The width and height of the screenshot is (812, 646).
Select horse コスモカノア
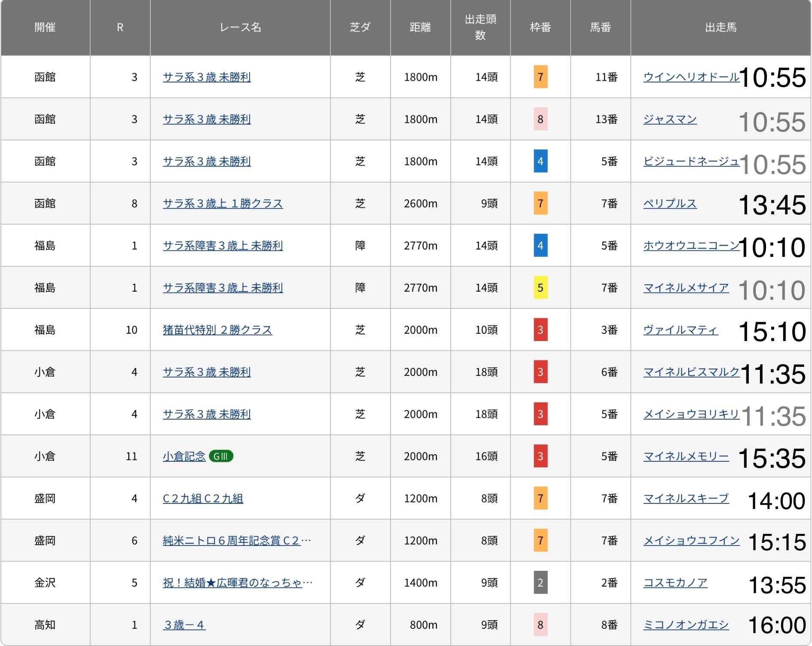point(675,583)
